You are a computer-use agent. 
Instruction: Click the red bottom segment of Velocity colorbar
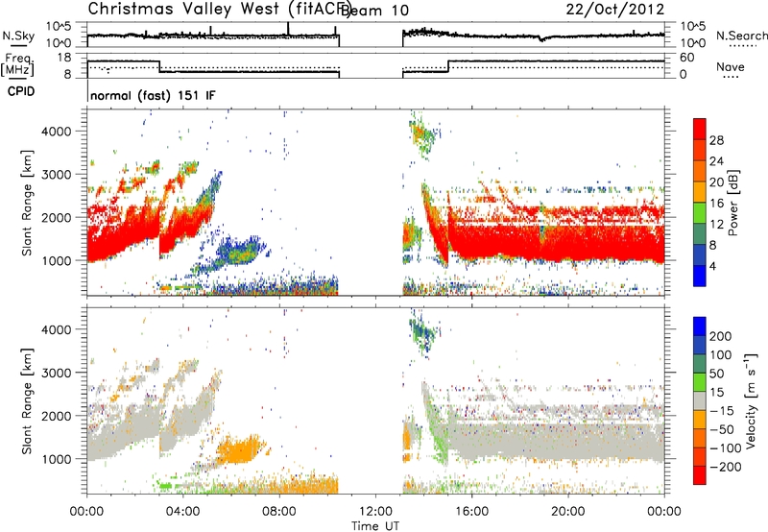pyautogui.click(x=700, y=475)
